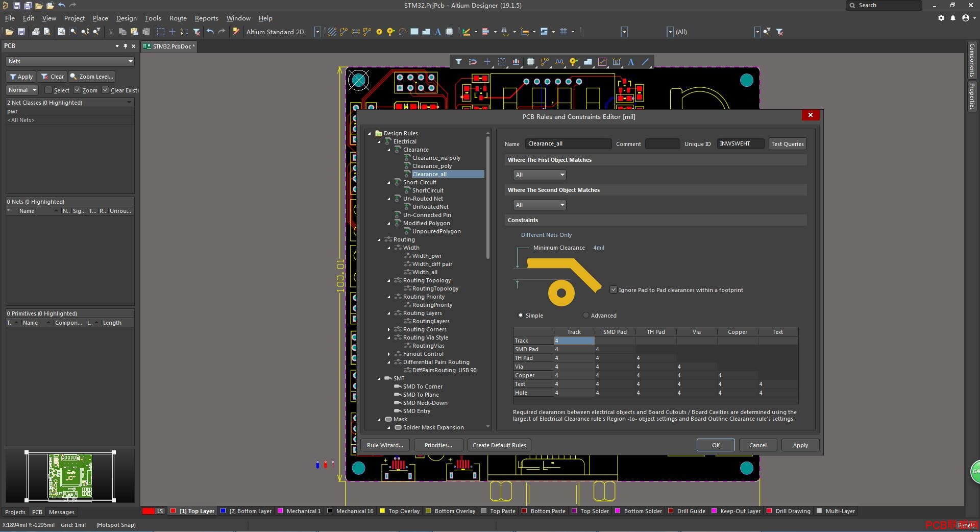Click the select rectangle tool in active bar
980x532 pixels.
pyautogui.click(x=502, y=62)
